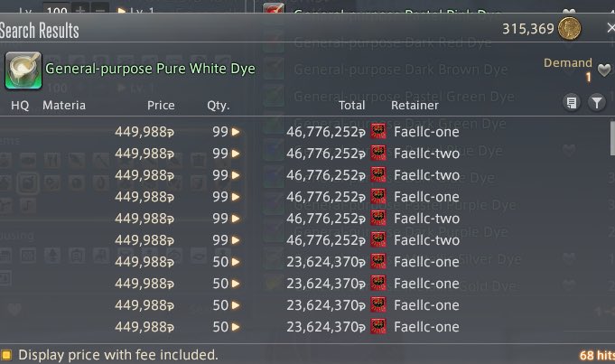Click the first listing's red retainer city icon
Screen dimensions: 615x364
coord(378,131)
